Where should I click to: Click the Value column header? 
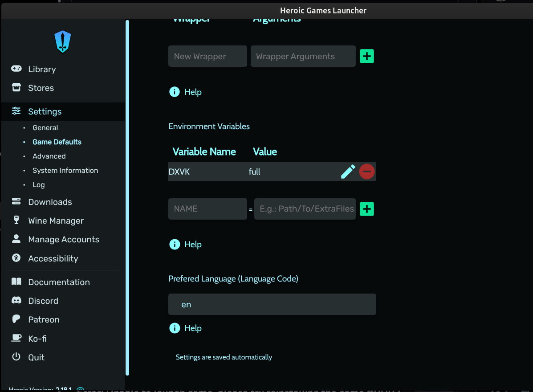(265, 151)
